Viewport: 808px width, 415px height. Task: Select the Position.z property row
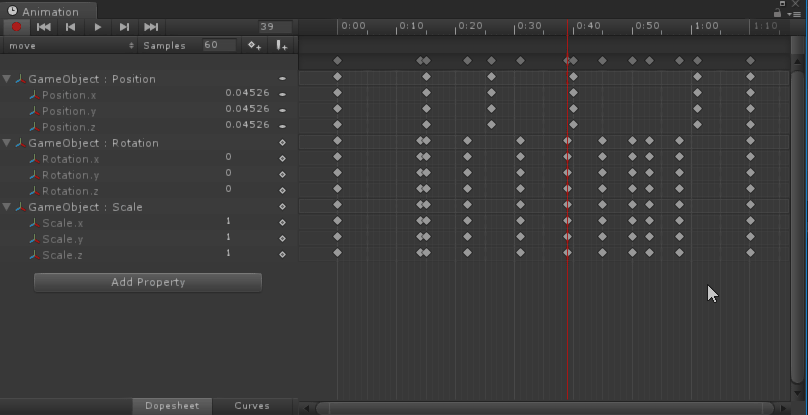tap(149, 127)
